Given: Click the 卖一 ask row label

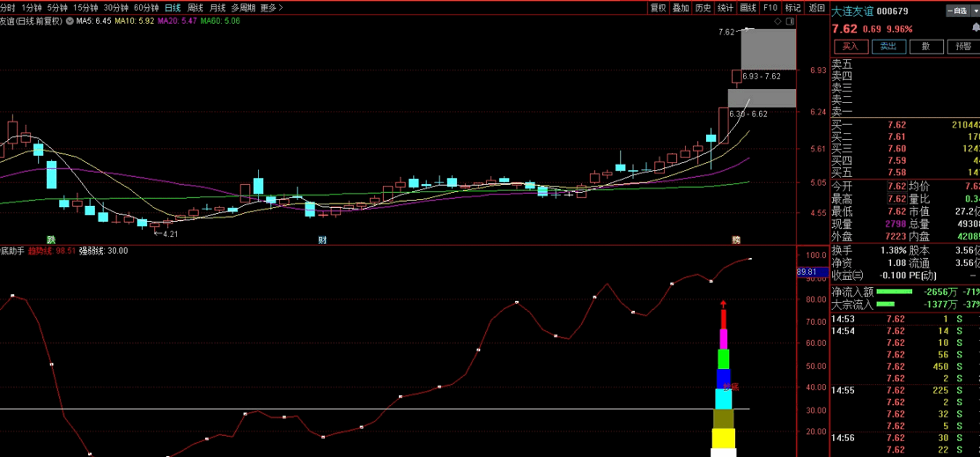Looking at the screenshot, I should point(842,111).
